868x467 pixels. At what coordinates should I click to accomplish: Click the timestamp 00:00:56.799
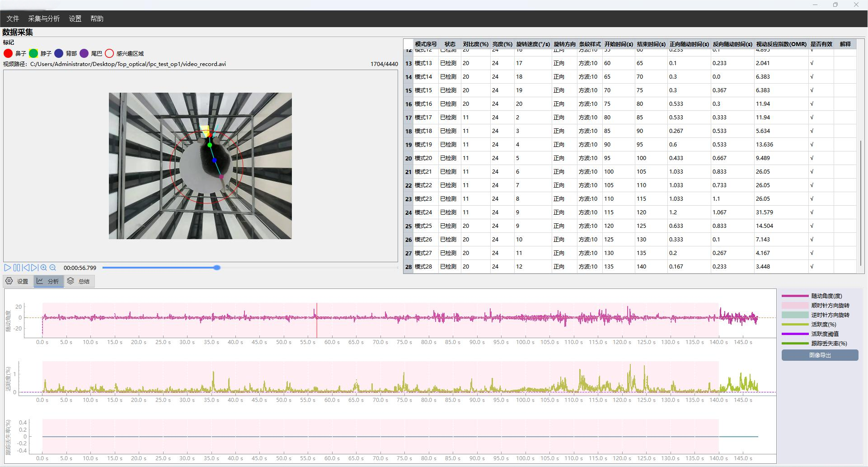(80, 268)
